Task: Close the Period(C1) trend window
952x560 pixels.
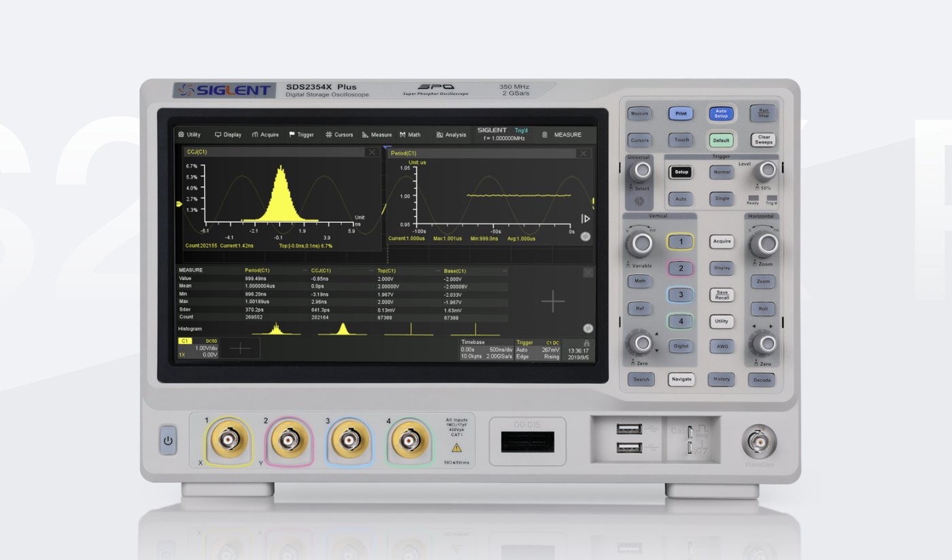Action: (583, 154)
